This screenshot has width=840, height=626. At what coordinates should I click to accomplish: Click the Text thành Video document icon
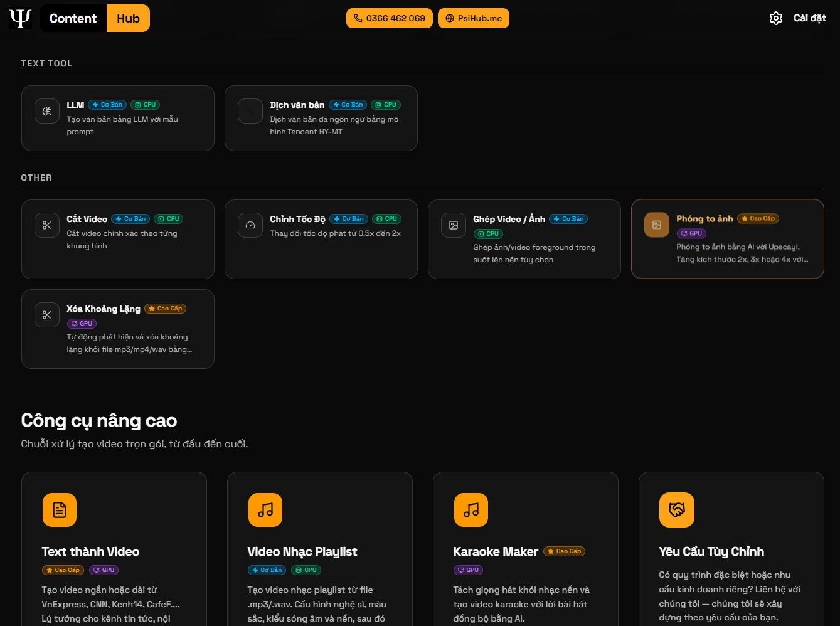pyautogui.click(x=60, y=510)
